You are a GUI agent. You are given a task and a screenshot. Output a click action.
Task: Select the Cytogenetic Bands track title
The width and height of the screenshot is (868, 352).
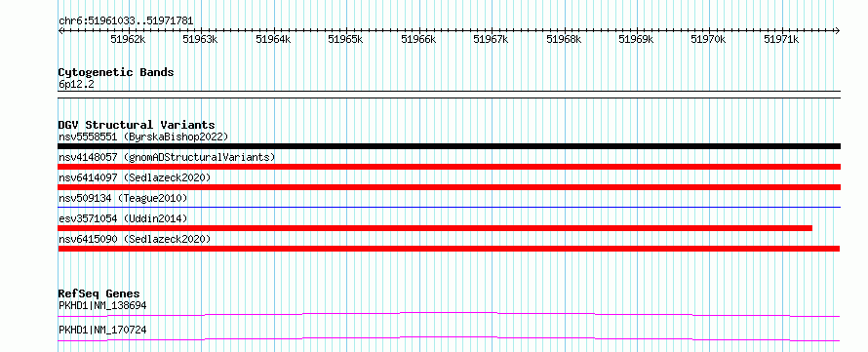click(116, 72)
